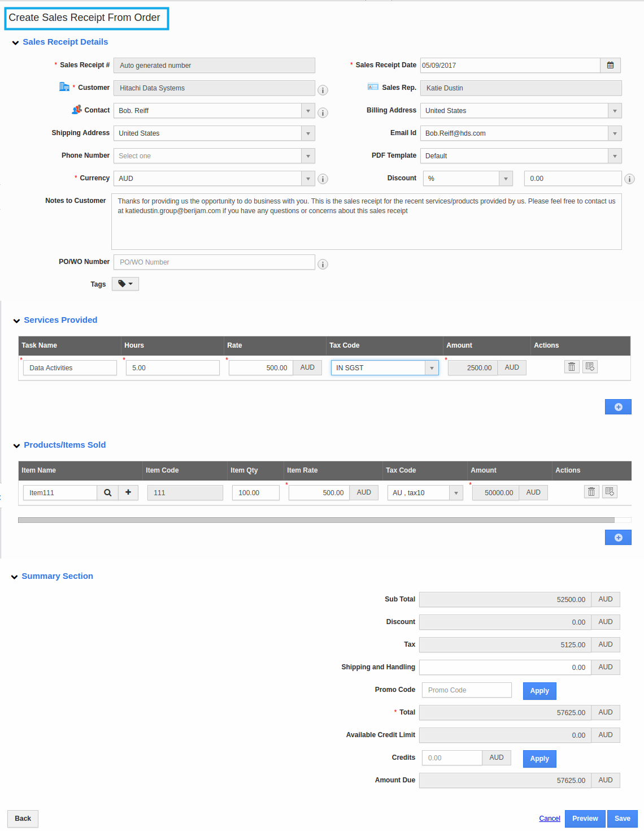
Task: Click the info icon next to Discount
Action: coord(629,179)
